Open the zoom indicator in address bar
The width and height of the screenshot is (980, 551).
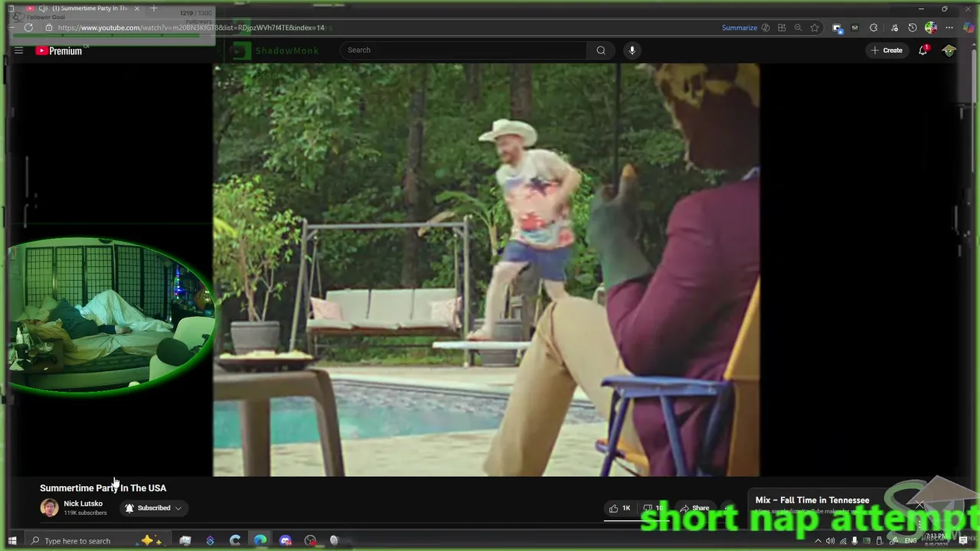pyautogui.click(x=798, y=28)
